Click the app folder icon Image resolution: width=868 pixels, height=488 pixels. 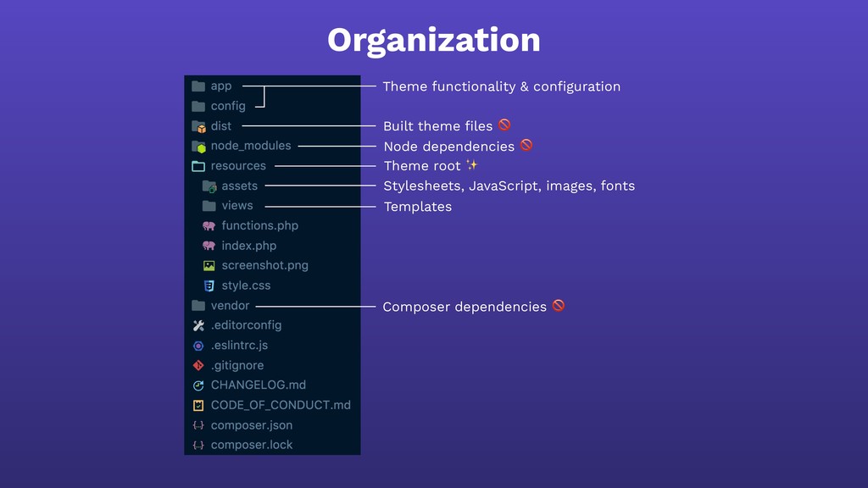click(x=198, y=86)
